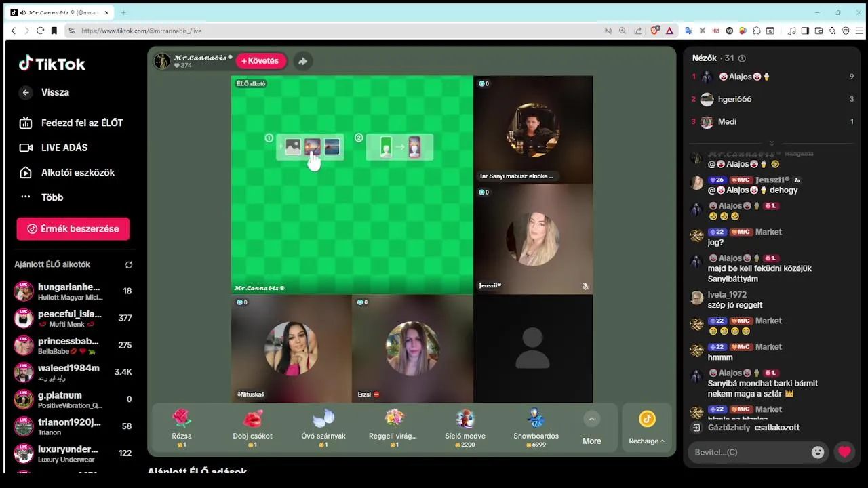Viewport: 868px width, 488px height.
Task: Open the Több menu
Action: pyautogui.click(x=41, y=197)
